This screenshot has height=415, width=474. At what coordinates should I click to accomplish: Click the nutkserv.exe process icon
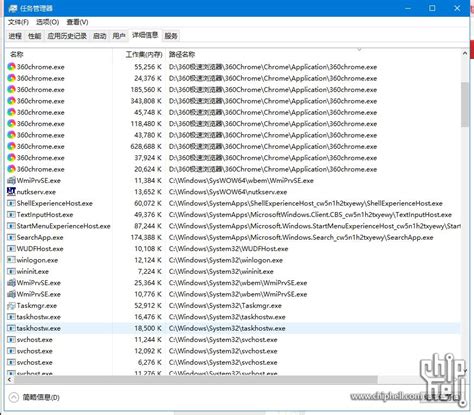pyautogui.click(x=12, y=192)
